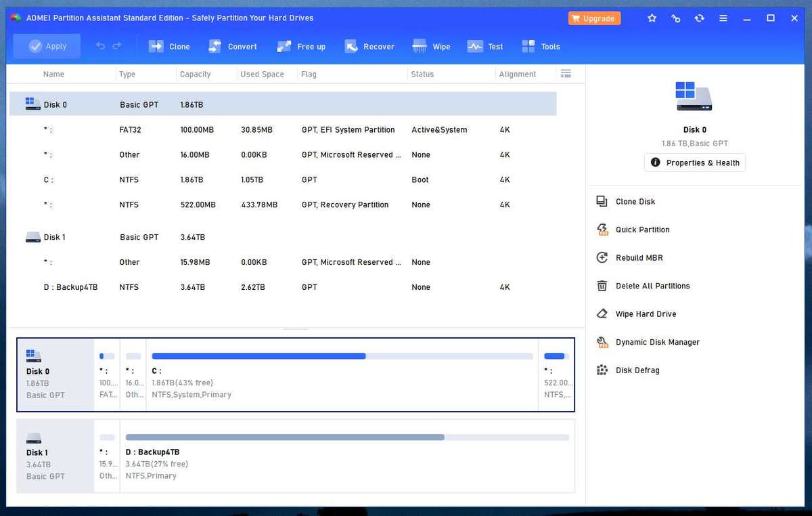Click the Wipe Hard Drive option
Image resolution: width=812 pixels, height=516 pixels.
point(636,314)
